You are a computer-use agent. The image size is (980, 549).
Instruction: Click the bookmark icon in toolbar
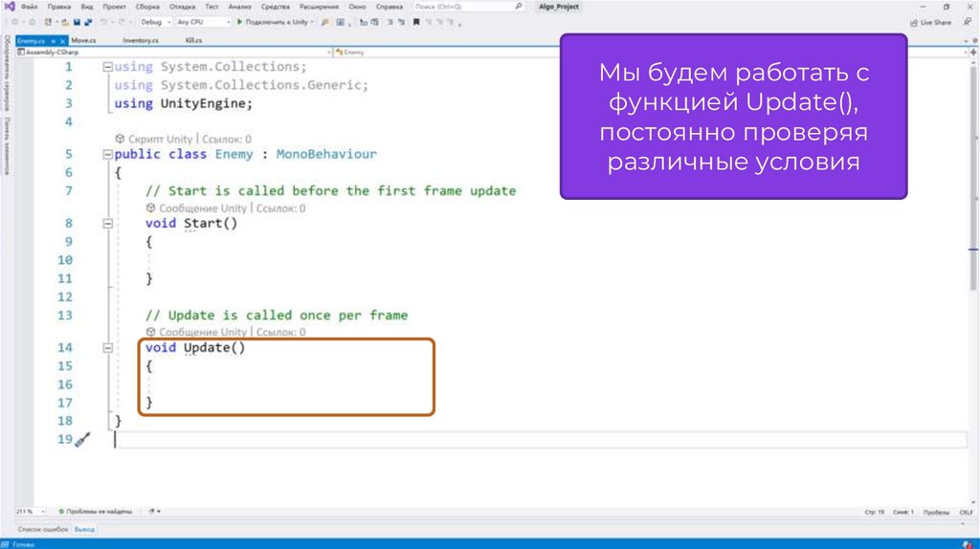tap(416, 22)
